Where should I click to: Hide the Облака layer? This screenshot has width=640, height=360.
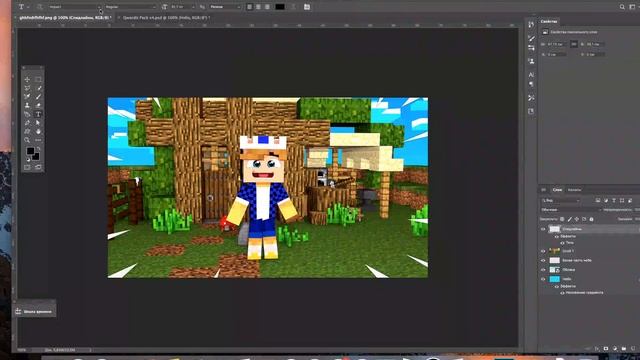(x=543, y=270)
